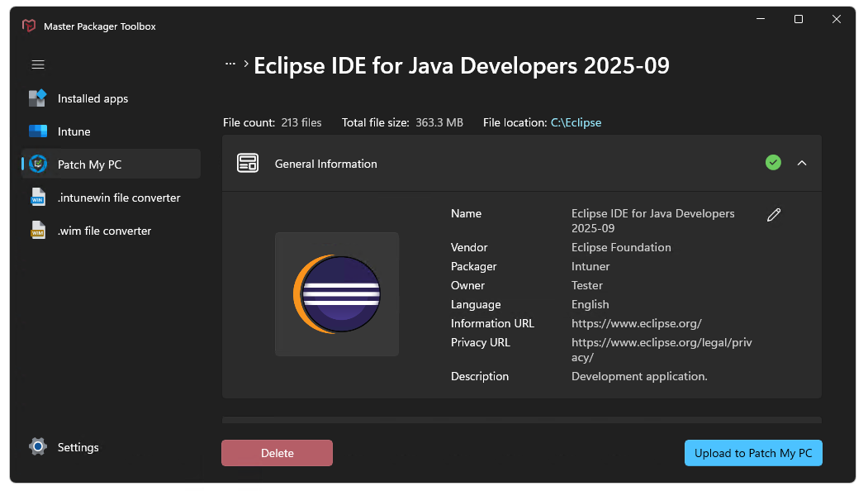Select .wim file converter menu item
Screen dimensions: 868x491
(104, 231)
